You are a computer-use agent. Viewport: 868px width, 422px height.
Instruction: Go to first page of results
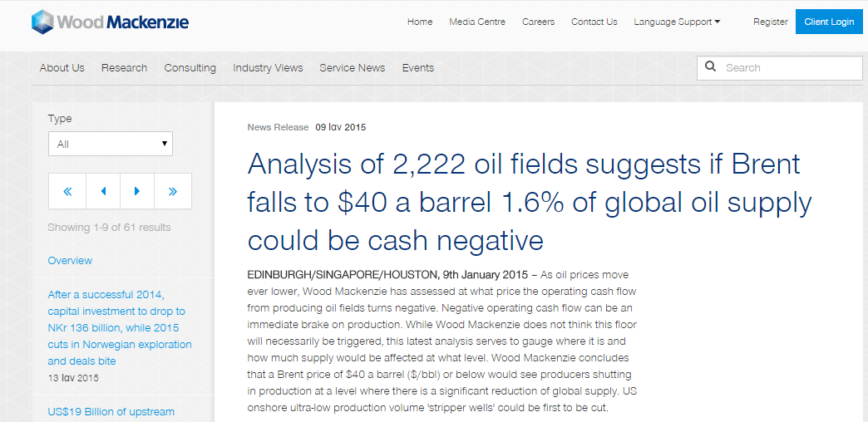[67, 191]
